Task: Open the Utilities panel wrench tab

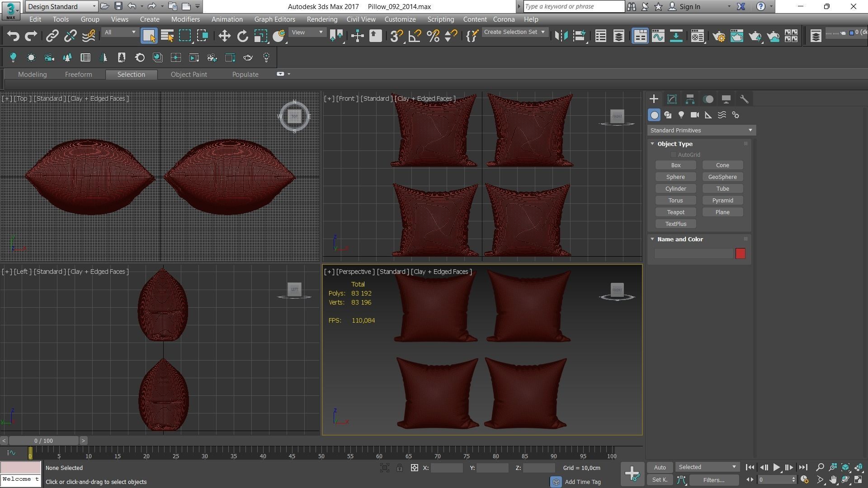Action: point(744,99)
